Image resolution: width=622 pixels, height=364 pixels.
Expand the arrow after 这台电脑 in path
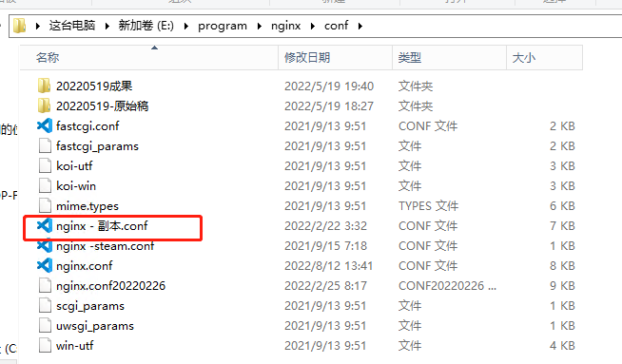point(107,27)
